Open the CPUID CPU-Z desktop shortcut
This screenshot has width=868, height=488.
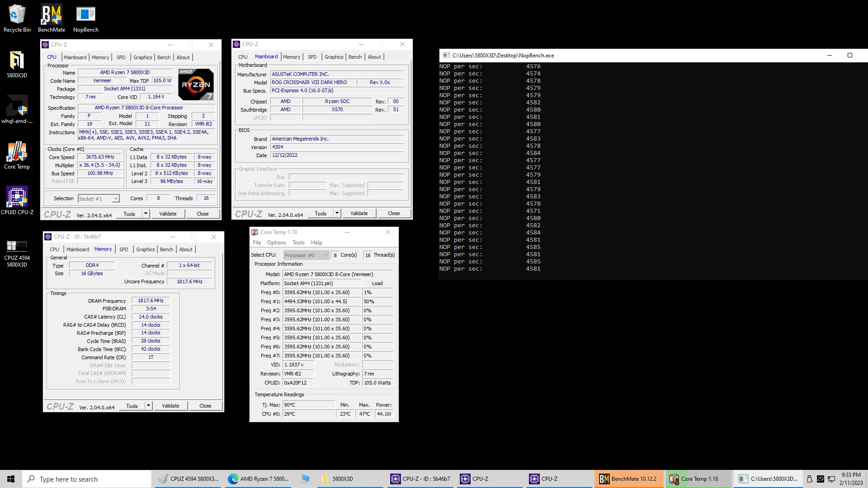tap(17, 201)
